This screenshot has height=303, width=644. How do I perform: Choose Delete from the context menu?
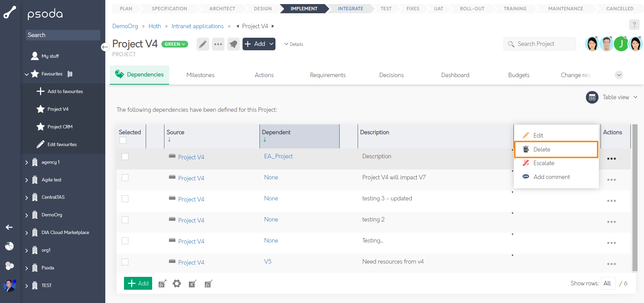556,149
